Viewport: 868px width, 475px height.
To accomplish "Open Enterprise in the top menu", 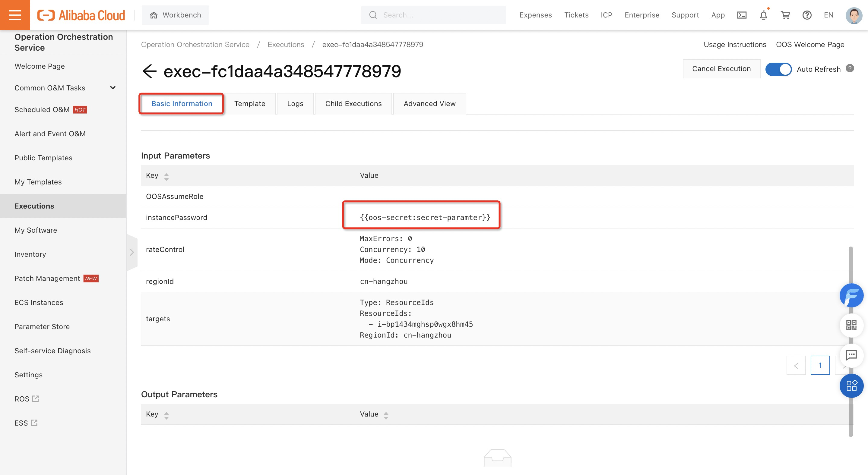I will coord(641,15).
